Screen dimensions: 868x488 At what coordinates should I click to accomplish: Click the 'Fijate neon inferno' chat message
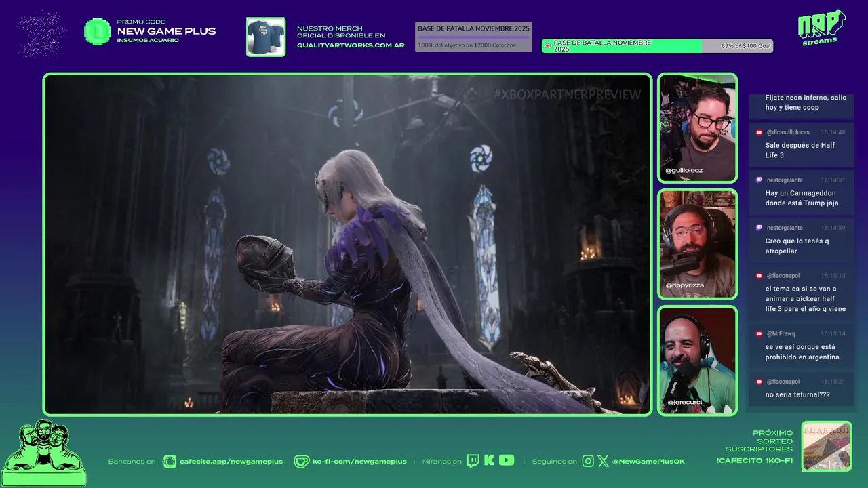tap(806, 102)
